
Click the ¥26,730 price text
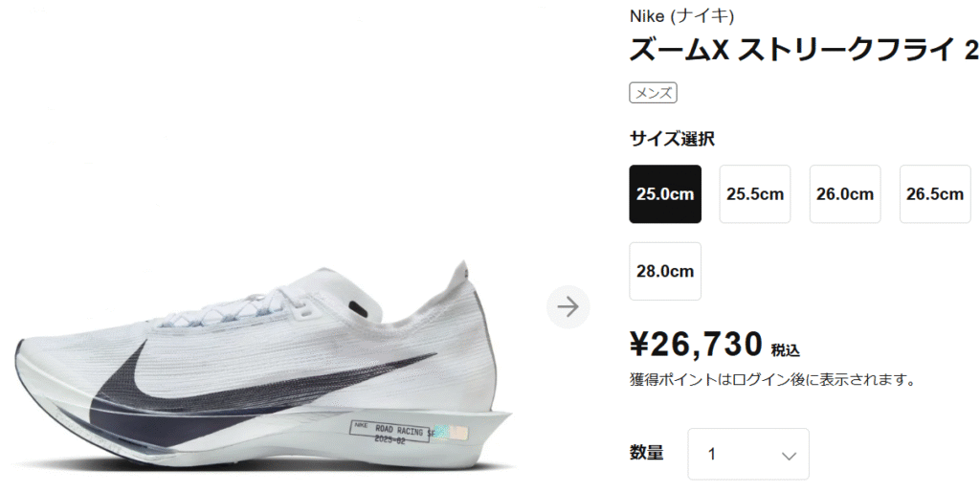[697, 344]
